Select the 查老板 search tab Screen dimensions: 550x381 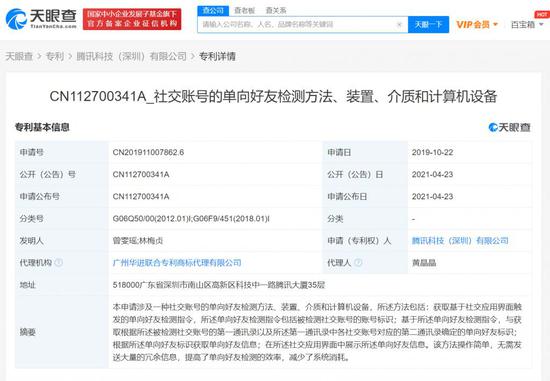[x=244, y=11]
